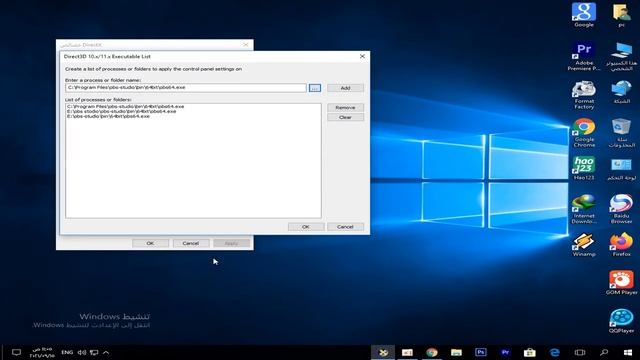
Task: Browse for a process with the ... button
Action: coord(315,88)
